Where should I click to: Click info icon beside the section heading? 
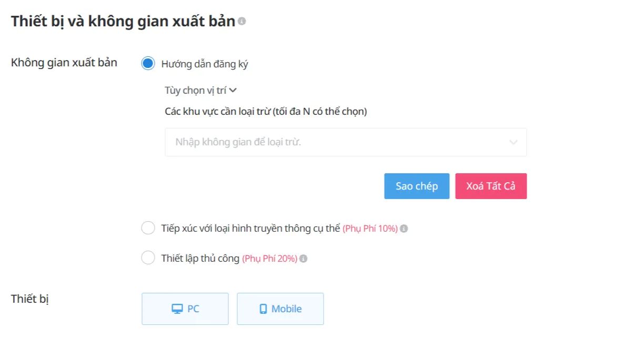(x=241, y=22)
